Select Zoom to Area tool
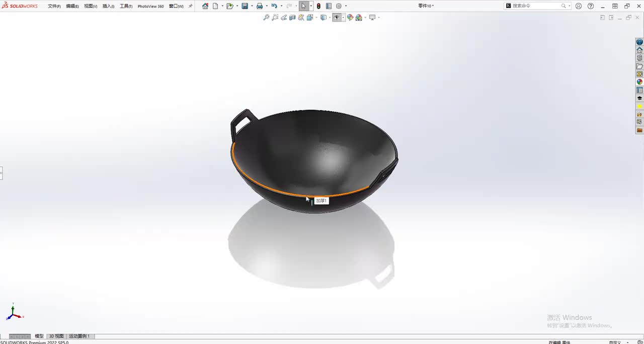This screenshot has width=644, height=344. coord(275,18)
